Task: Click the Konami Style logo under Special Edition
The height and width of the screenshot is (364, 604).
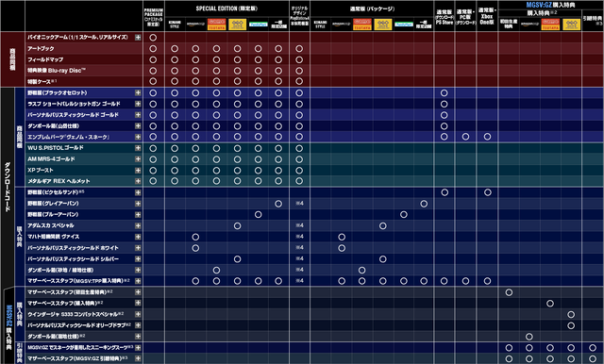Action: pyautogui.click(x=175, y=25)
